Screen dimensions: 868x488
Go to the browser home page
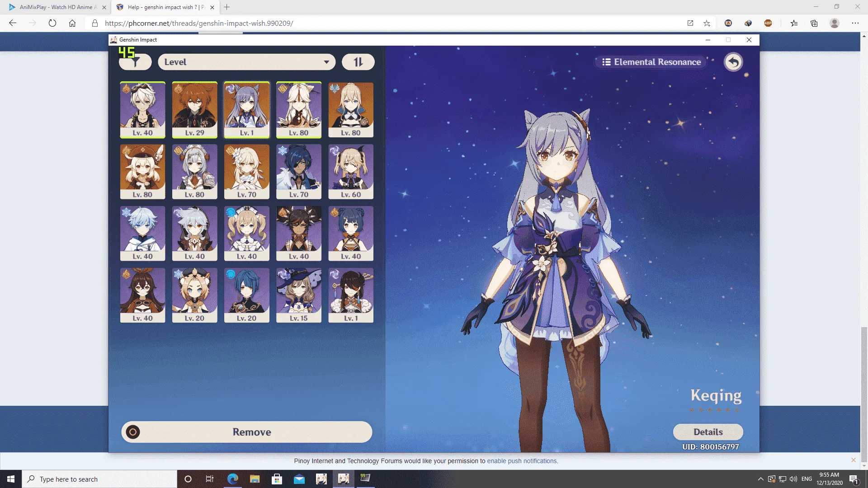[x=72, y=23]
